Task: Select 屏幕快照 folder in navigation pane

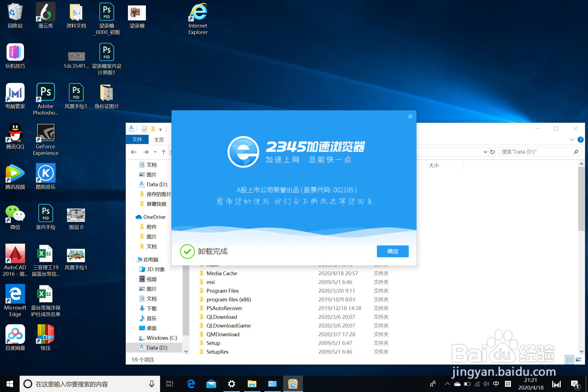Action: 156,204
